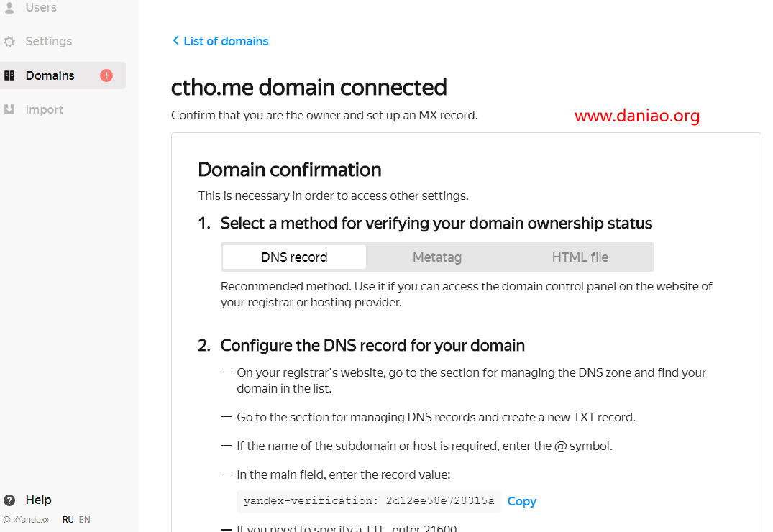The height and width of the screenshot is (532, 773).
Task: Select the DNS record verification tab
Action: 294,257
